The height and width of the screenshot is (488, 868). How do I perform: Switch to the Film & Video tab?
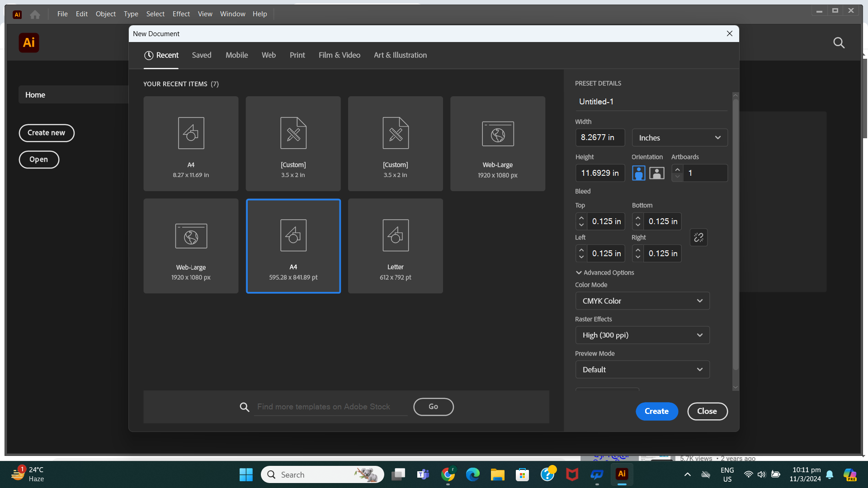pyautogui.click(x=340, y=55)
